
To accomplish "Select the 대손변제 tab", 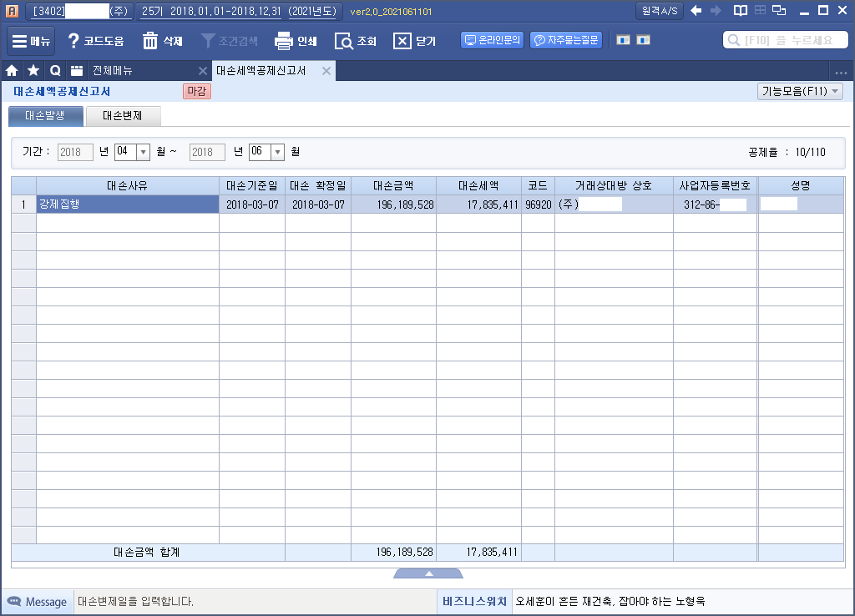I will click(x=124, y=116).
